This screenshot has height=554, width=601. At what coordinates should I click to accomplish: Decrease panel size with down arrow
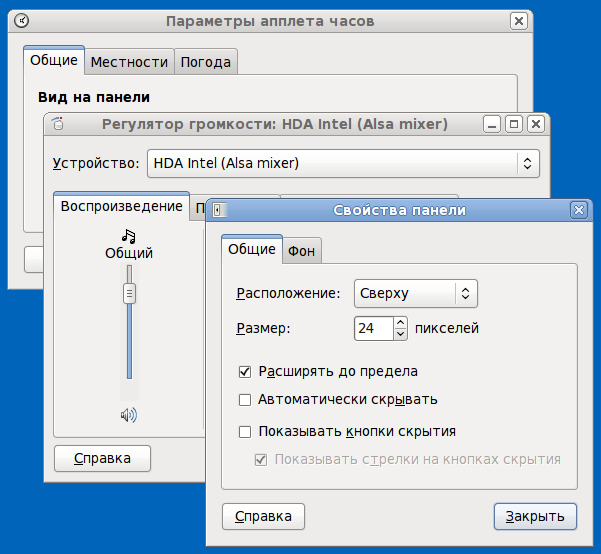[x=400, y=334]
